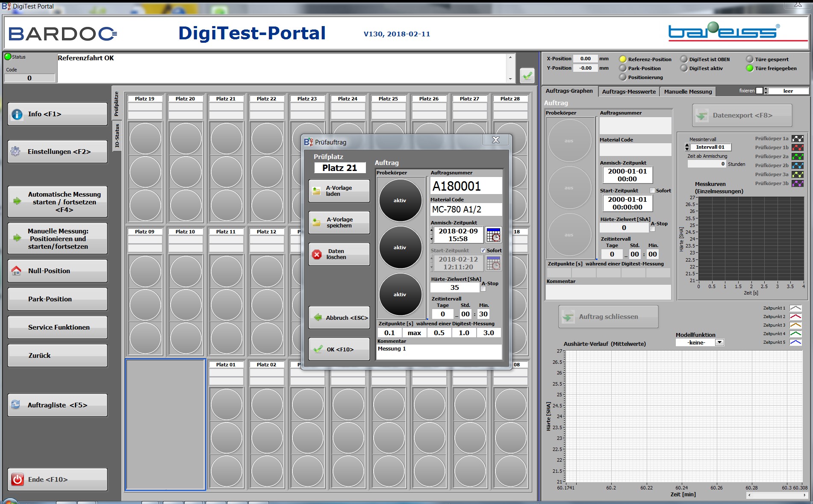Confirm Prüfauftrag with OK <F10>
The height and width of the screenshot is (504, 813).
(339, 349)
